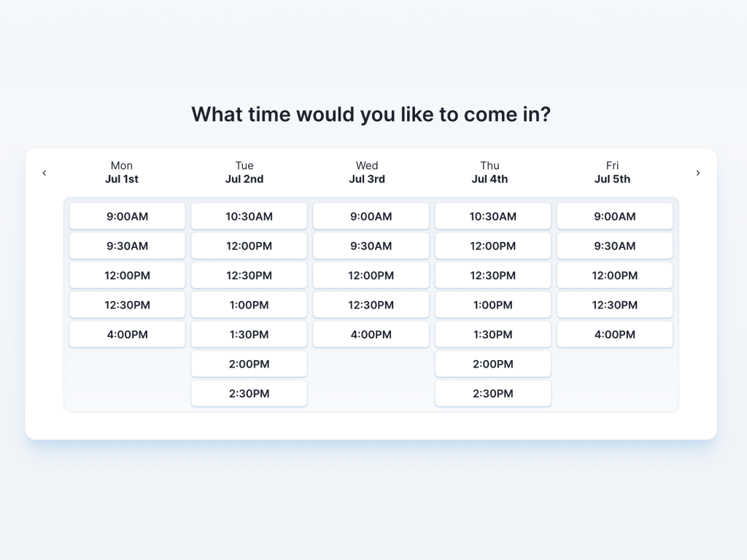The width and height of the screenshot is (747, 560).
Task: Click the right arrow to view next week
Action: coord(697,173)
